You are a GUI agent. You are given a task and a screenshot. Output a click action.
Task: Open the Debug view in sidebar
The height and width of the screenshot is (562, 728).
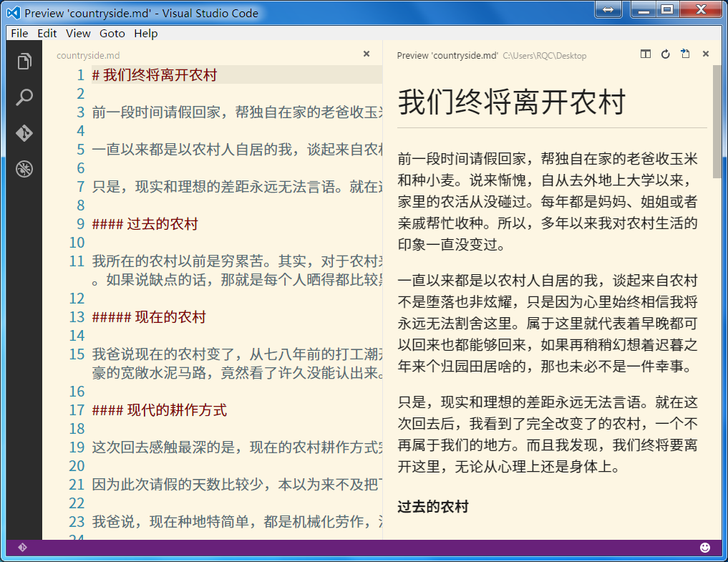(24, 169)
